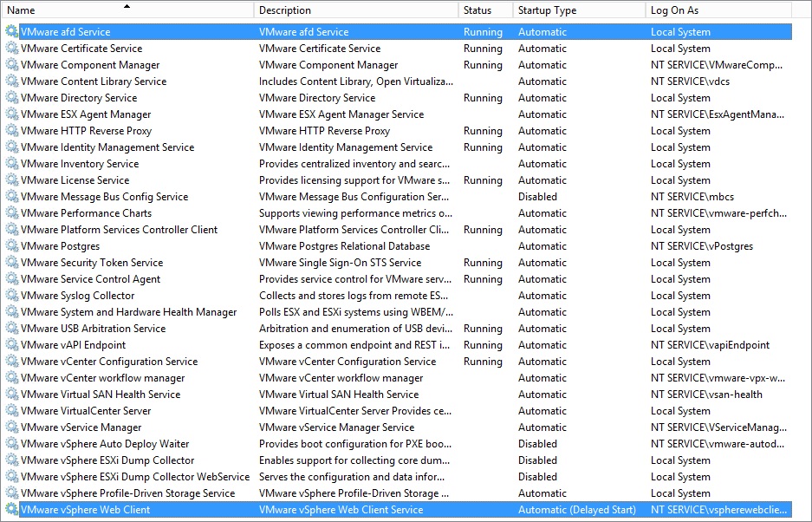812x522 pixels.
Task: Click the VMware vSphere Auto Deploy Waiter icon
Action: [12, 444]
